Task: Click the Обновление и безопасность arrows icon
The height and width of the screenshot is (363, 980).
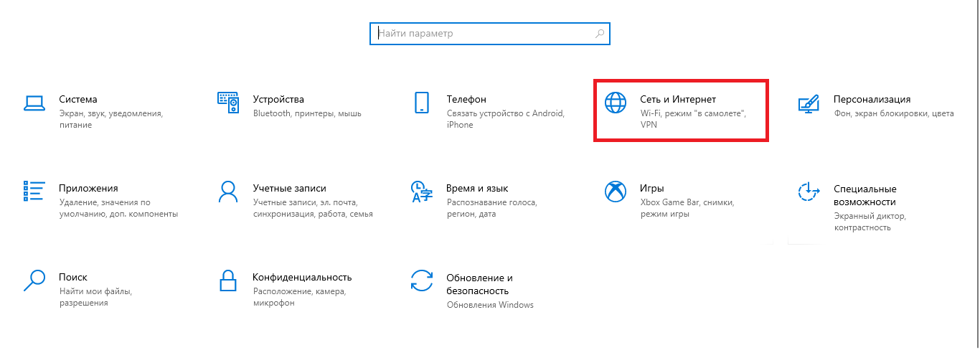Action: pos(421,280)
